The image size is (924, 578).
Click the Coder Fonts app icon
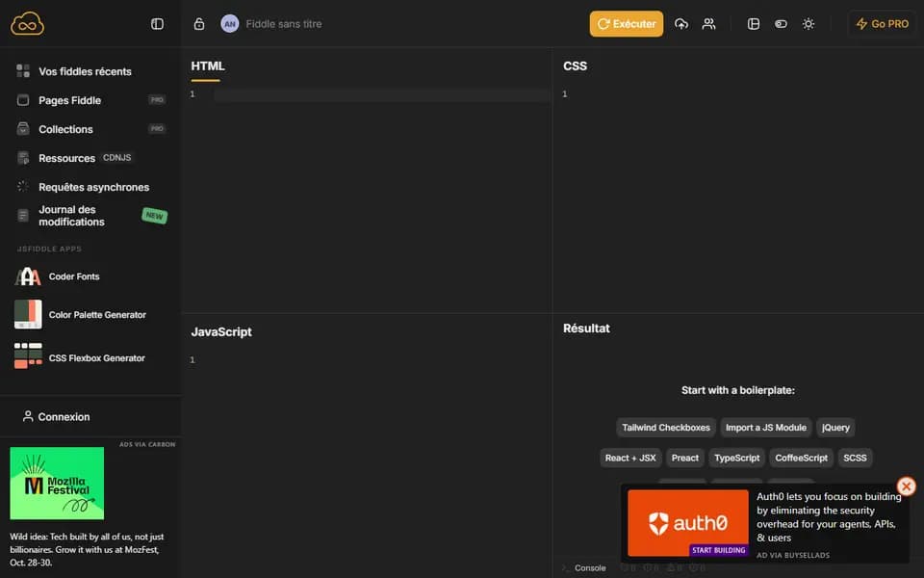tap(28, 276)
